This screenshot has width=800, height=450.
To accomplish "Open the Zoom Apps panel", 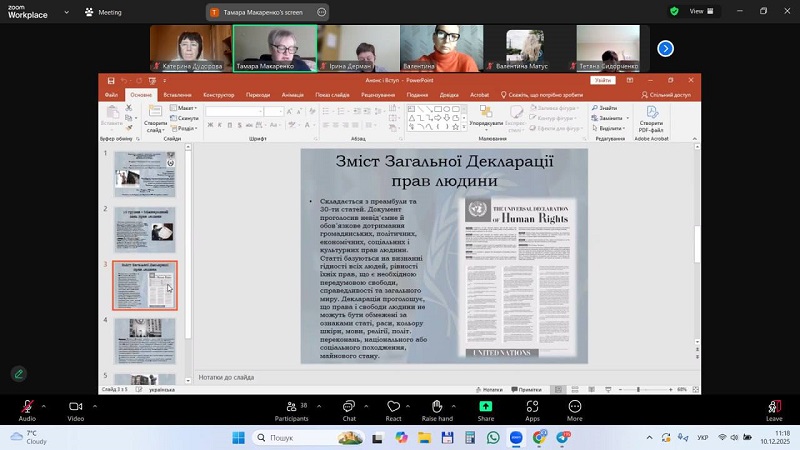I will coord(532,407).
